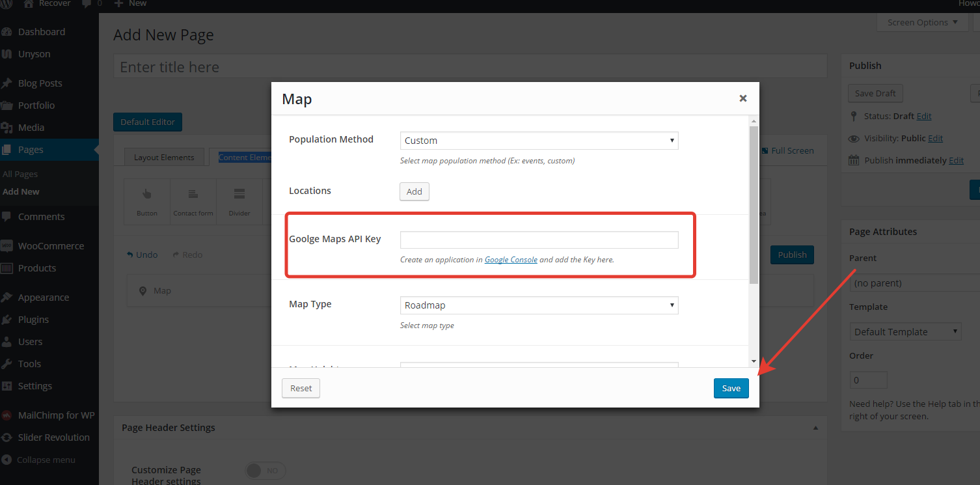Click the Add locations button
The height and width of the screenshot is (485, 980).
pos(415,191)
